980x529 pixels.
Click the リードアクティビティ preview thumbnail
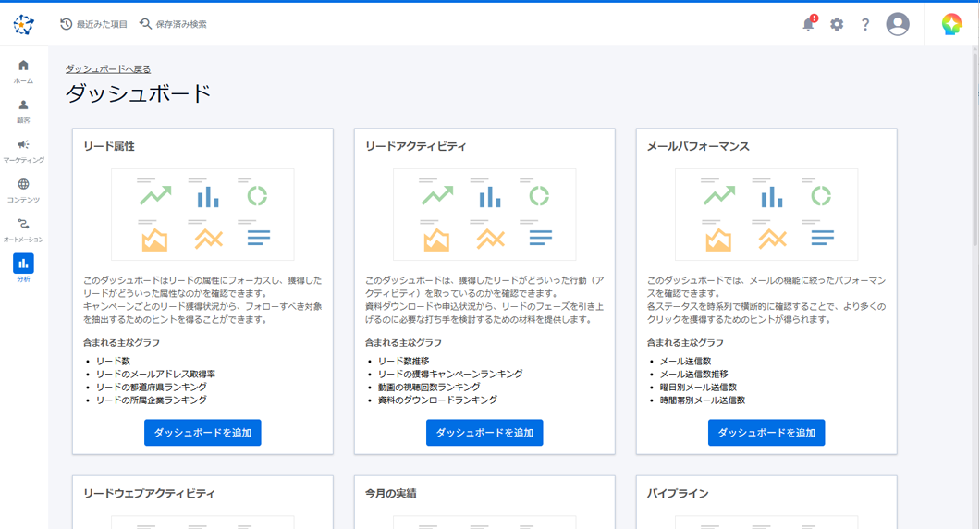point(484,215)
